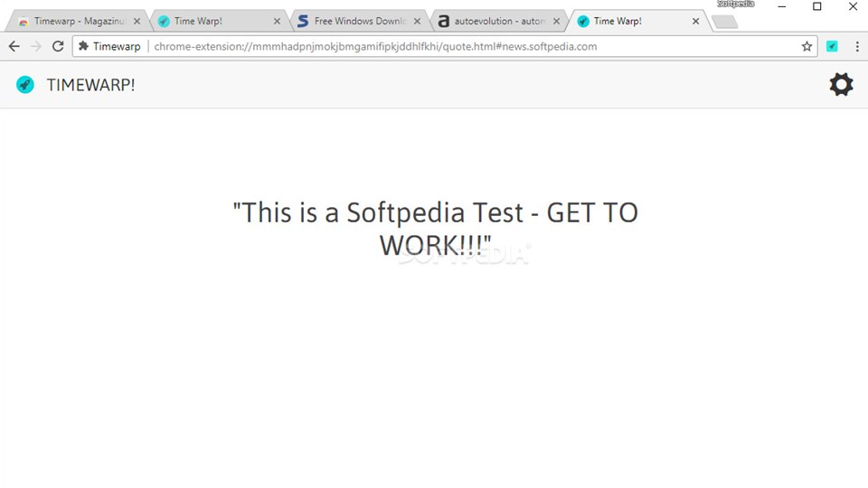Image resolution: width=868 pixels, height=488 pixels.
Task: Click the forward navigation arrow
Action: tap(36, 46)
